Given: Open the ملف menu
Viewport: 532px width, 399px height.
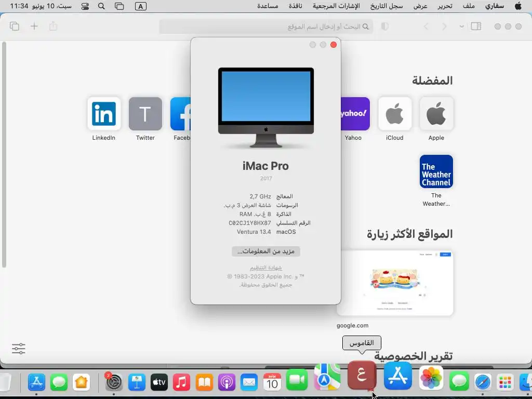Looking at the screenshot, I should click(469, 6).
